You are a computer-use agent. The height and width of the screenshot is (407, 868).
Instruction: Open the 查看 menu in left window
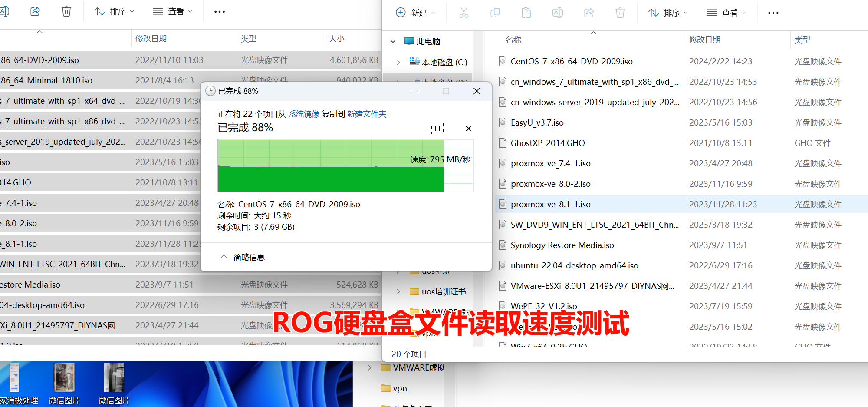[x=172, y=12]
